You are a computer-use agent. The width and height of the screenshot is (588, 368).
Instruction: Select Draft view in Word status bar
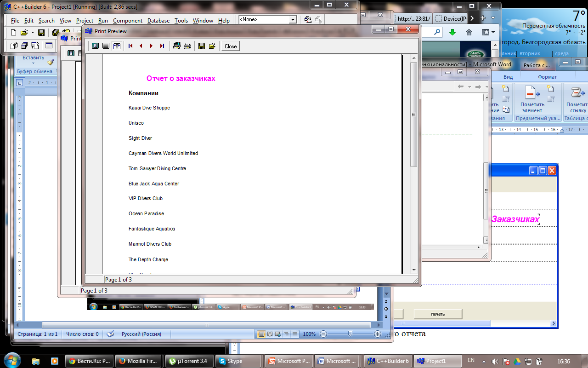[x=295, y=334]
